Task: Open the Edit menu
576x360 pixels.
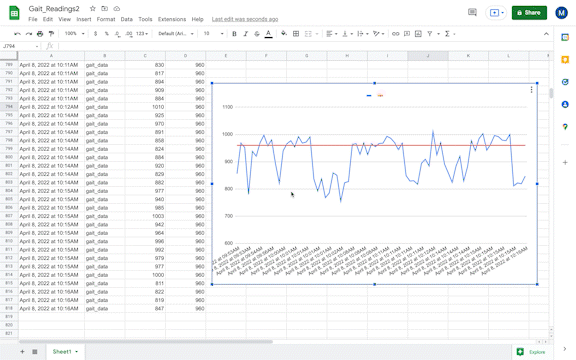Action: click(x=48, y=19)
